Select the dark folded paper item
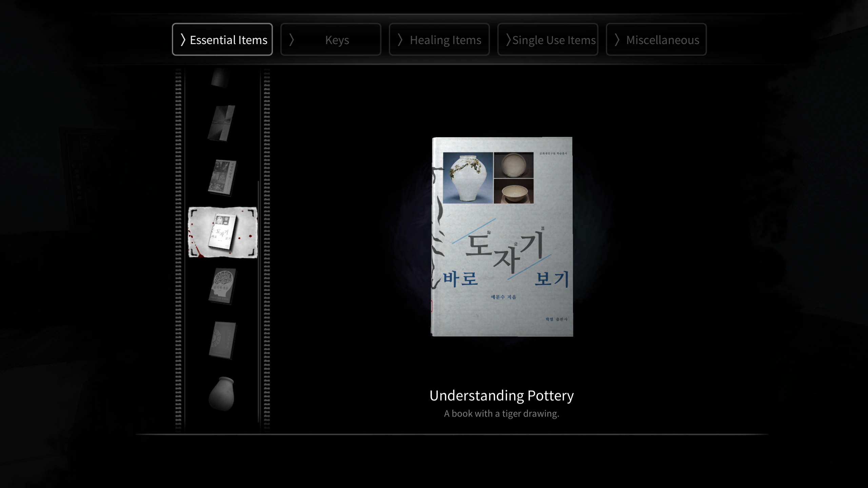Viewport: 868px width, 488px height. [x=222, y=123]
